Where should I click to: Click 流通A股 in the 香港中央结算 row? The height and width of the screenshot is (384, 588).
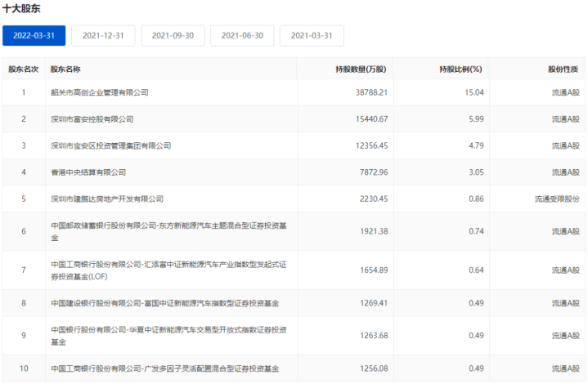point(565,172)
